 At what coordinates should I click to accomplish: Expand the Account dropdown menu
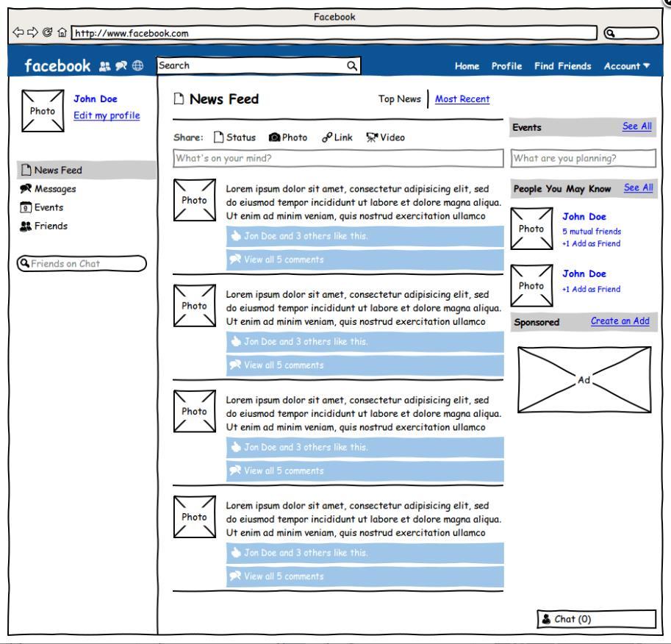click(626, 66)
